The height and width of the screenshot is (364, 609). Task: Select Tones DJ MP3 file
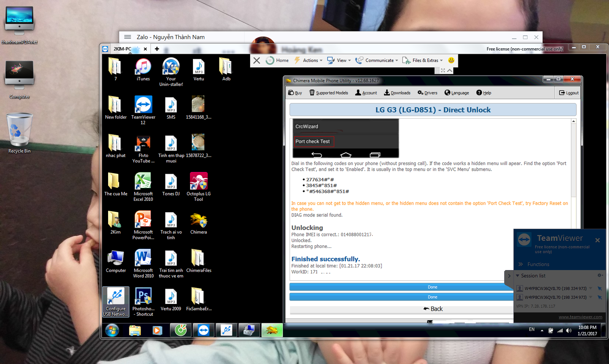[171, 184]
